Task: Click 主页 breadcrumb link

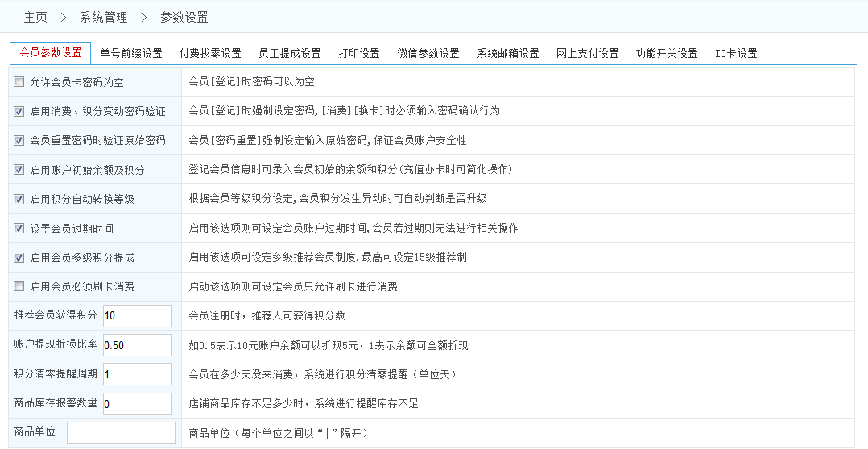Action: (x=35, y=17)
